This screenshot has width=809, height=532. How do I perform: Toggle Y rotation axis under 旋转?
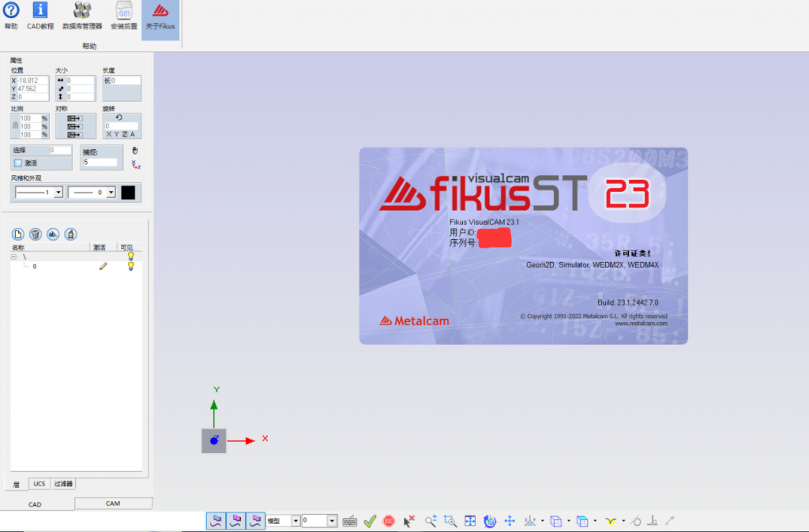coord(117,134)
